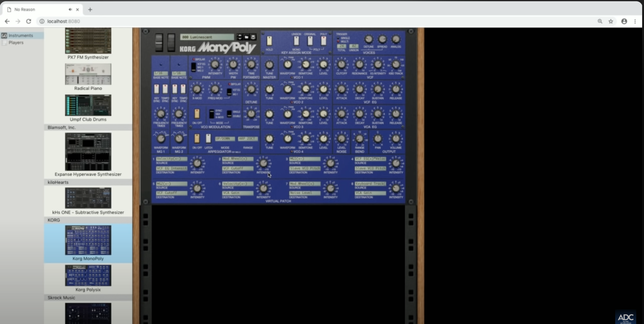The width and height of the screenshot is (644, 324).
Task: Click the VCF Resonance knob
Action: (x=359, y=64)
